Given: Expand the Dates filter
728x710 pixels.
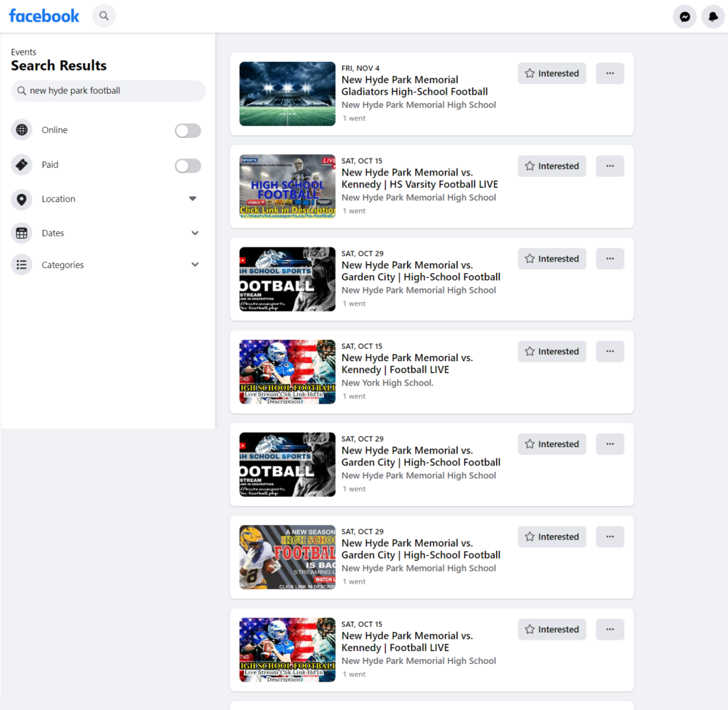Looking at the screenshot, I should pyautogui.click(x=194, y=233).
